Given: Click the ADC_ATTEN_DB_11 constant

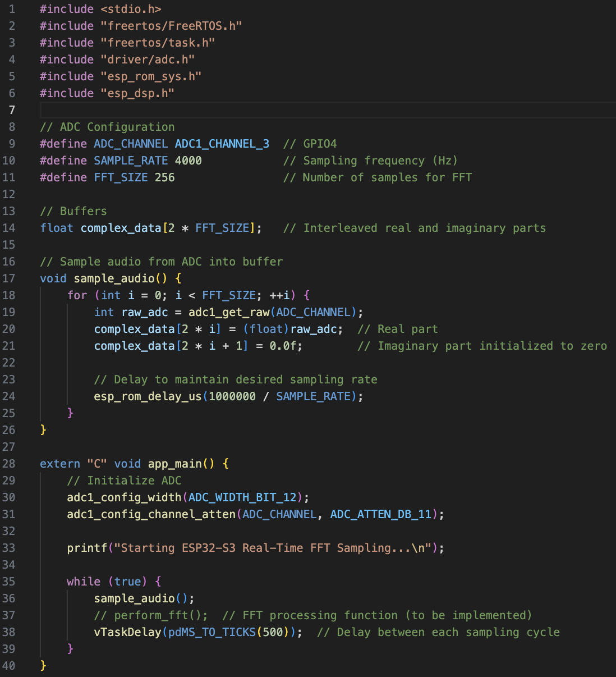Looking at the screenshot, I should 380,514.
